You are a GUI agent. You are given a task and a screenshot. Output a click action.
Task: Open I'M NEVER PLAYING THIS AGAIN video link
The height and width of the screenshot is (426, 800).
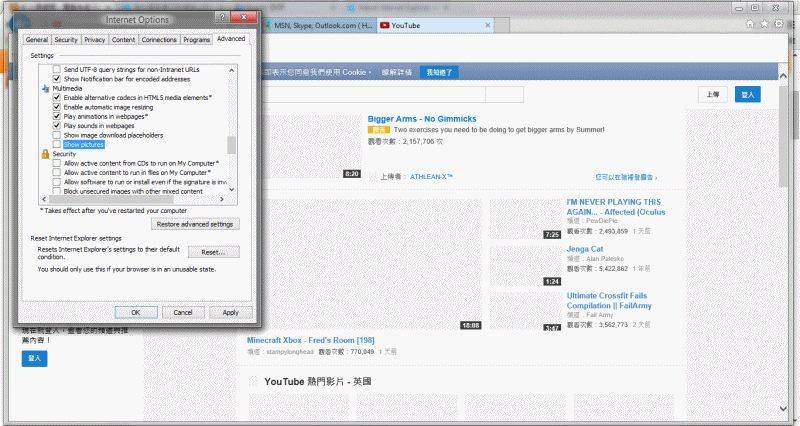click(616, 207)
